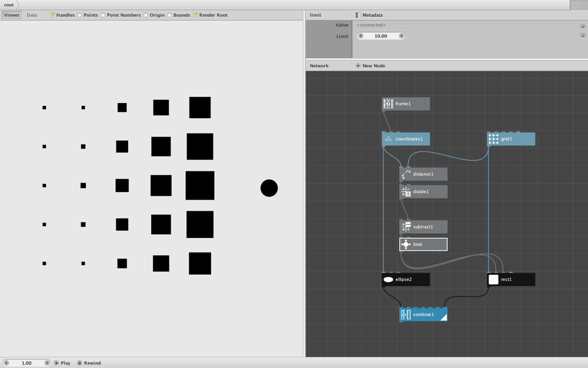The width and height of the screenshot is (588, 368).
Task: Click the combine1 node icon
Action: 406,314
